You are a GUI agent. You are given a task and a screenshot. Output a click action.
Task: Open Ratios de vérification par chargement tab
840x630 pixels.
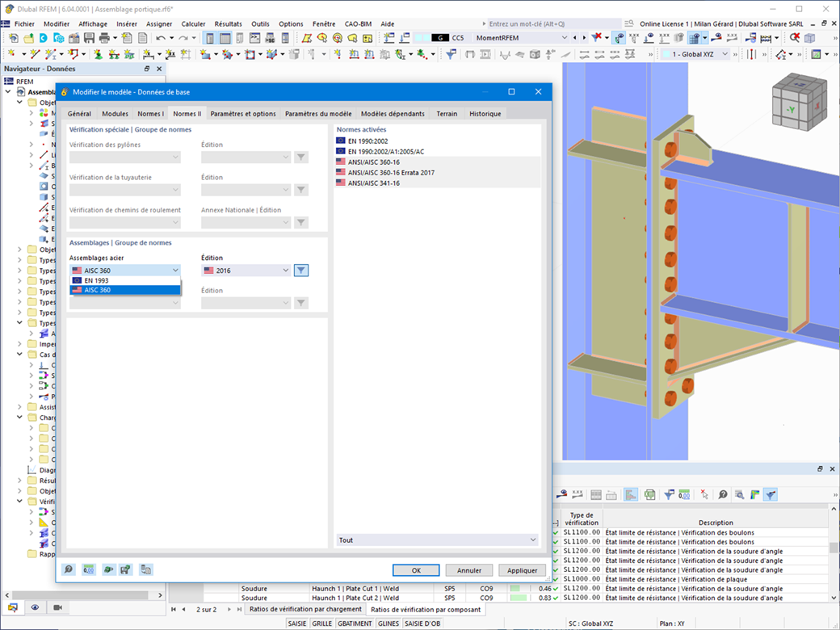click(x=305, y=609)
